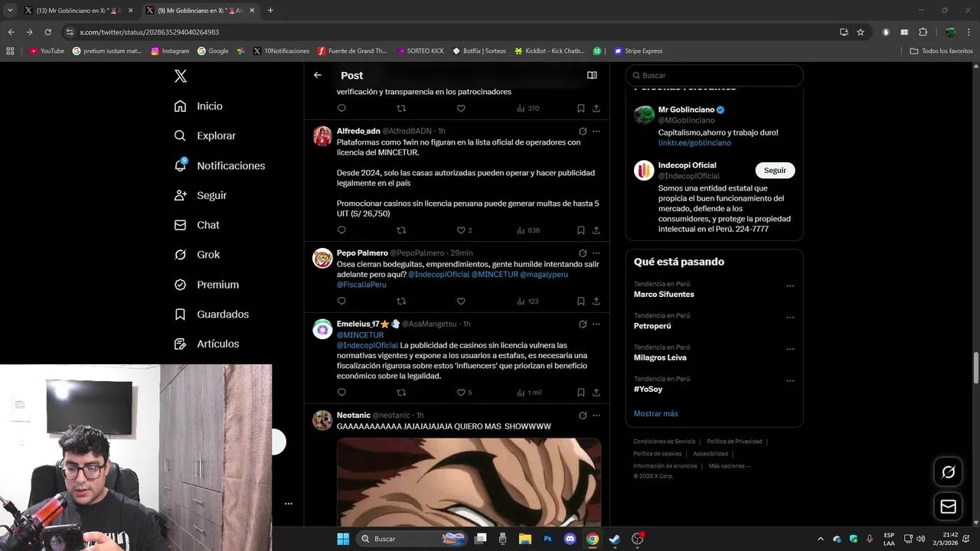980x551 pixels.
Task: Open floating Grok button at bottom right
Action: [x=948, y=472]
